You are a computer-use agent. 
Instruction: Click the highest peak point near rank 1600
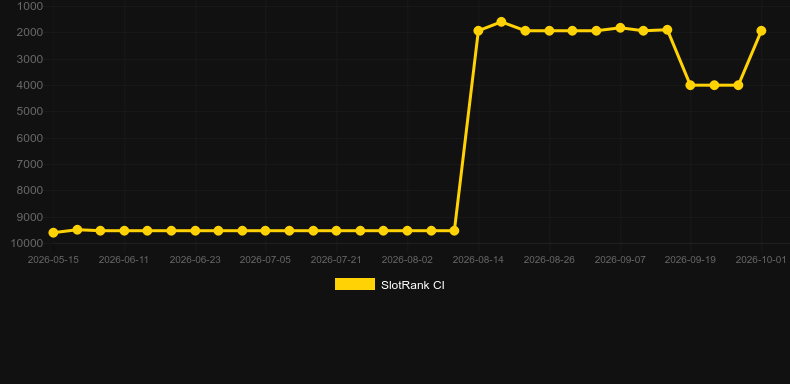pyautogui.click(x=501, y=22)
